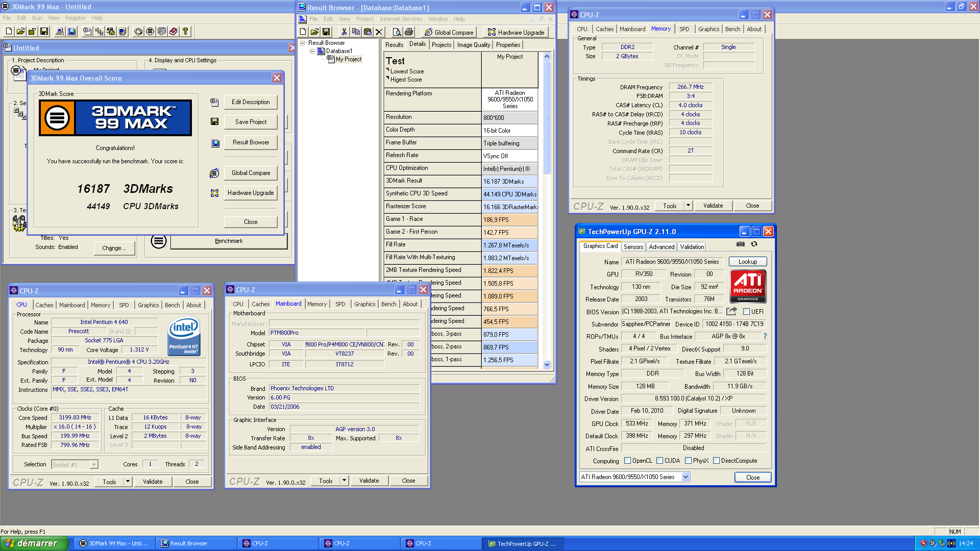980x551 pixels.
Task: Open Tools dropdown arrow in CPU-Z Memory window
Action: [x=688, y=206]
